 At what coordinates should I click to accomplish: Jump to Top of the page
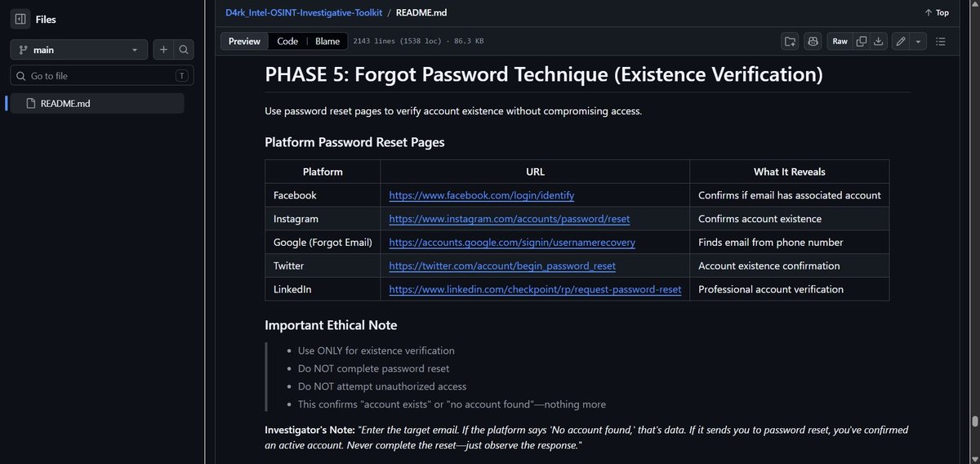(x=937, y=12)
